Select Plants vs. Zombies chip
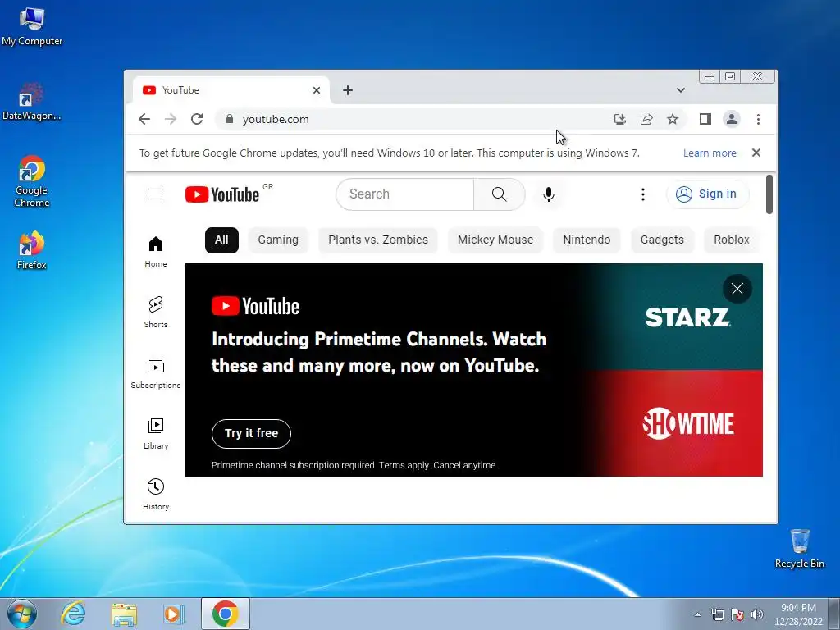 pyautogui.click(x=378, y=240)
